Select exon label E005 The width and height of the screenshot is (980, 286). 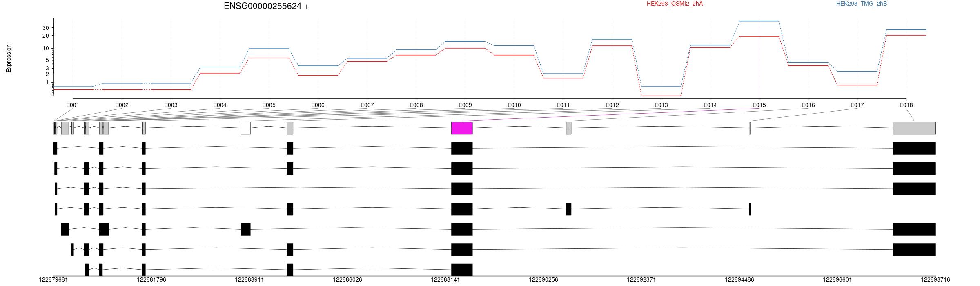tap(269, 105)
